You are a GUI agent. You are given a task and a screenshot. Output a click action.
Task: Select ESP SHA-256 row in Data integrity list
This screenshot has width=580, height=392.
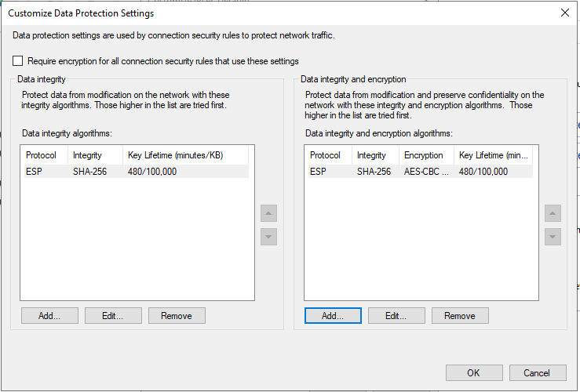pyautogui.click(x=135, y=172)
